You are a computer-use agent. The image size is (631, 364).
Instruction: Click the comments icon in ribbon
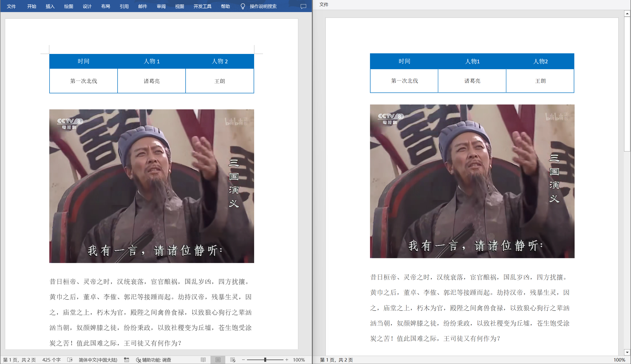(x=303, y=6)
